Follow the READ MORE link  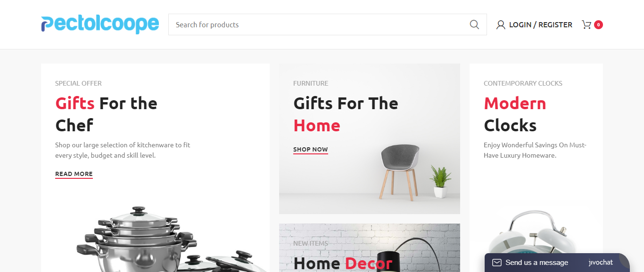coord(74,174)
